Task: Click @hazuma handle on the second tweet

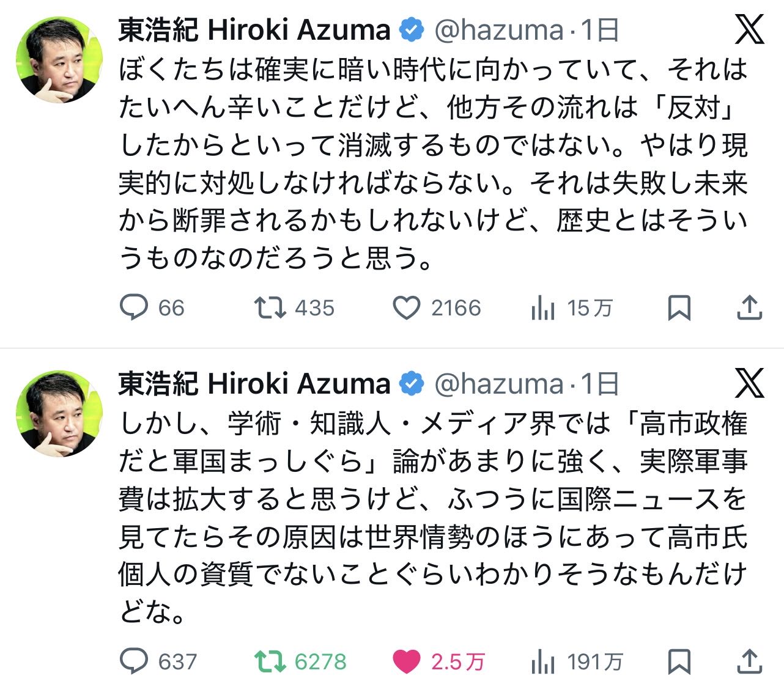Action: tap(498, 383)
